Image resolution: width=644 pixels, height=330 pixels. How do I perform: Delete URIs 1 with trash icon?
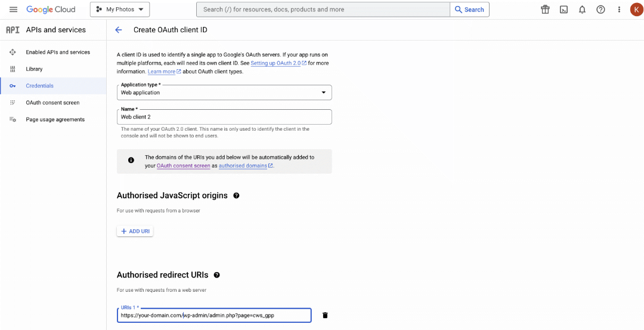(x=326, y=315)
